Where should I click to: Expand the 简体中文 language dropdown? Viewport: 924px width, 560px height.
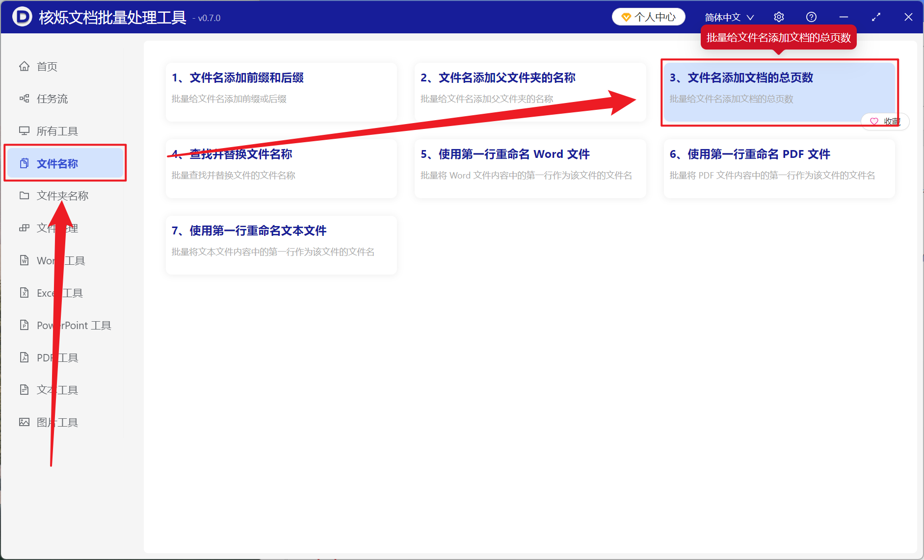(729, 17)
